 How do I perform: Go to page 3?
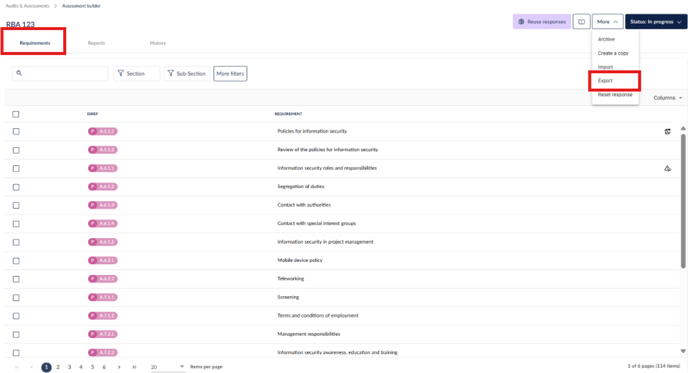coord(69,367)
